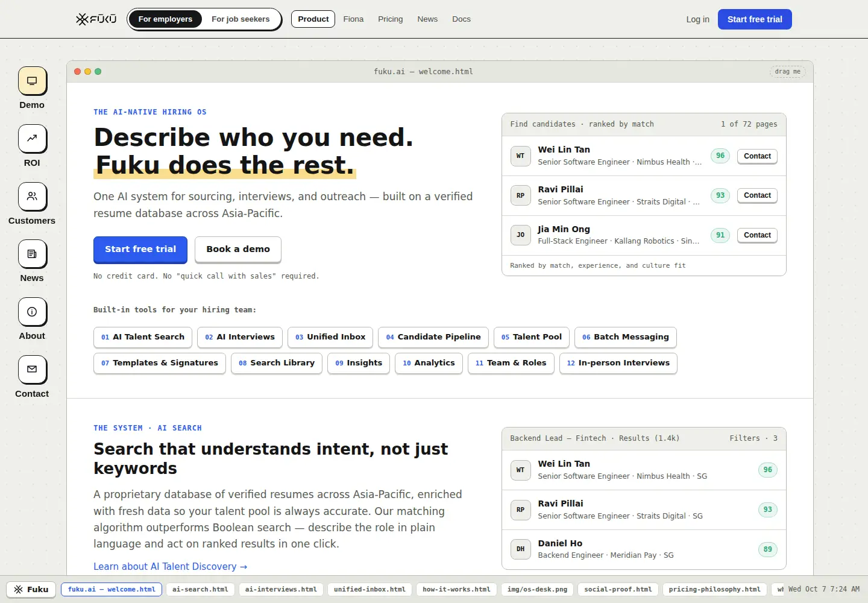Click Book a demo button
This screenshot has width=868, height=603.
(x=238, y=249)
